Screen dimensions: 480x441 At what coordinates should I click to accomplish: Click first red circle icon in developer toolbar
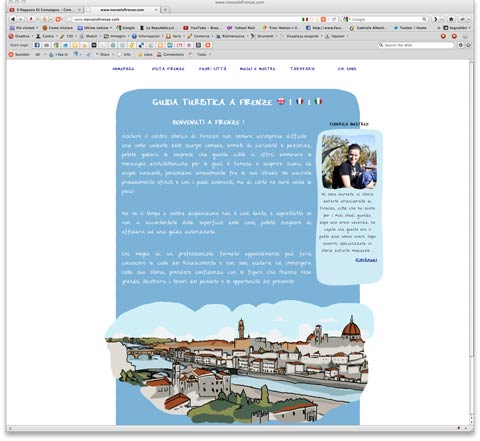(443, 36)
